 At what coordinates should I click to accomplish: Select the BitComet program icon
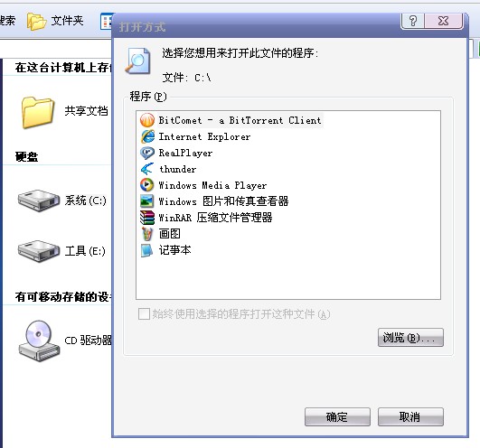pyautogui.click(x=147, y=120)
